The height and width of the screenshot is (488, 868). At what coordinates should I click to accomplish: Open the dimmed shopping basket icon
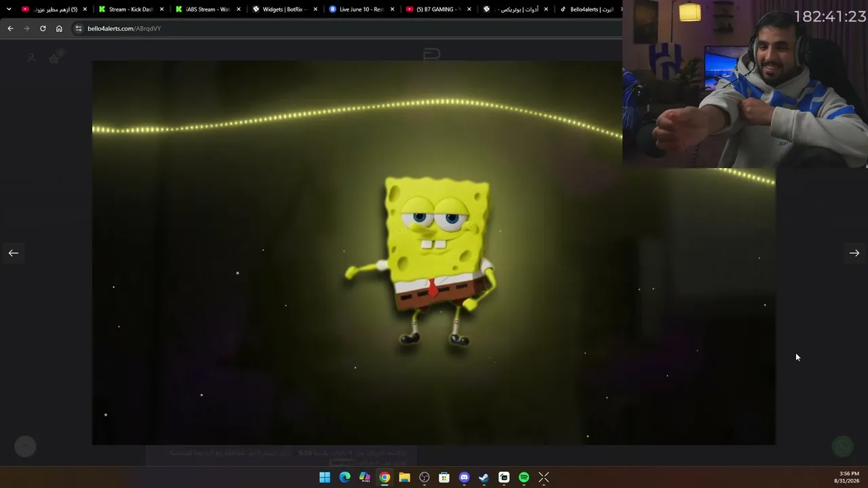[x=54, y=58]
